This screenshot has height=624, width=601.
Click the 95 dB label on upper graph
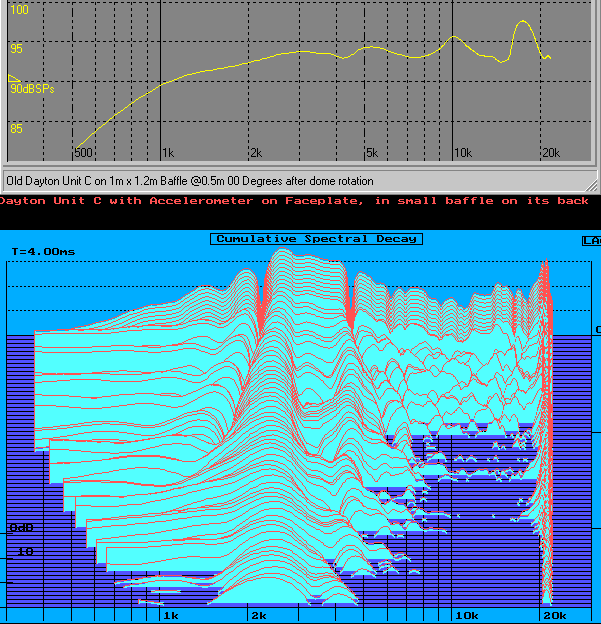click(x=16, y=49)
